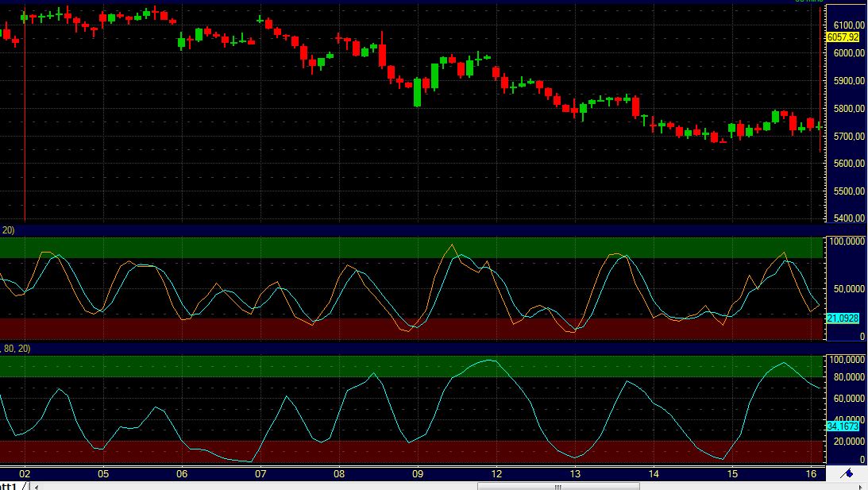868x490 pixels.
Task: Click the date label 07 on time axis
Action: pyautogui.click(x=260, y=474)
